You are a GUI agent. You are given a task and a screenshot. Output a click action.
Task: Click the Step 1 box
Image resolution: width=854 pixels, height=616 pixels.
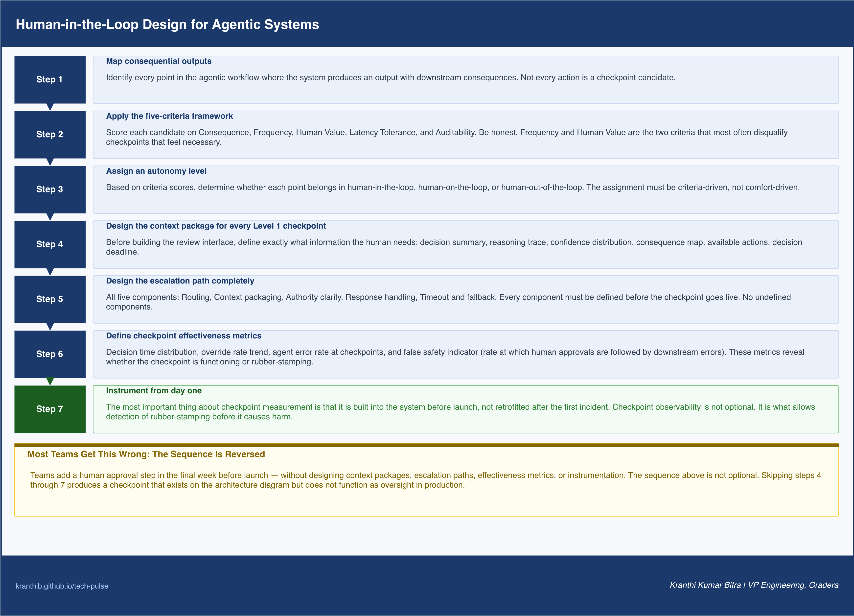pos(50,79)
